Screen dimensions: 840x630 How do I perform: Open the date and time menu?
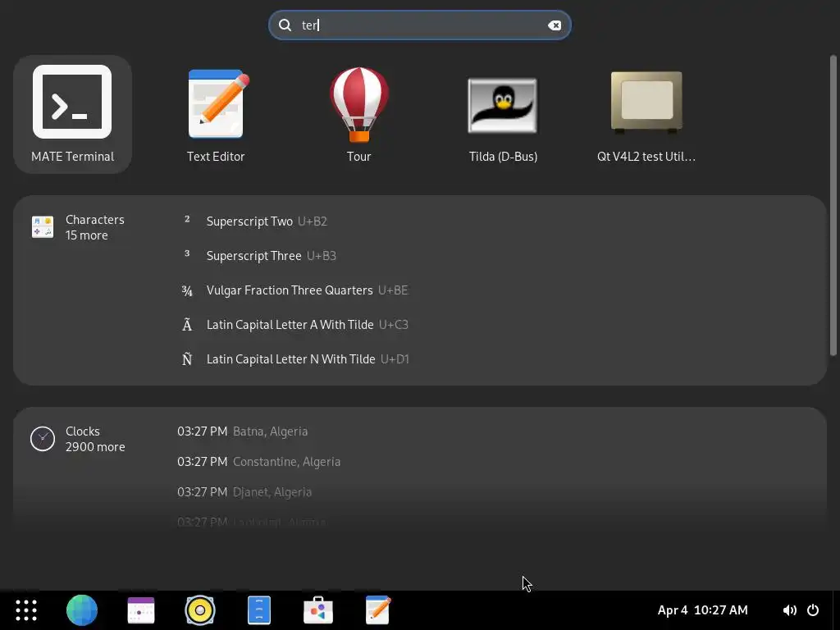tap(702, 610)
